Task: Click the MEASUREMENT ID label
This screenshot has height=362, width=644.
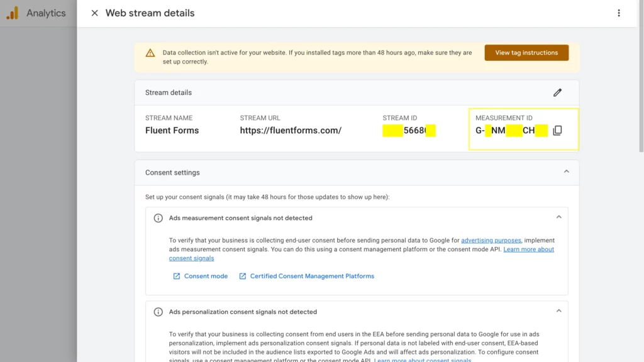Action: tap(504, 118)
